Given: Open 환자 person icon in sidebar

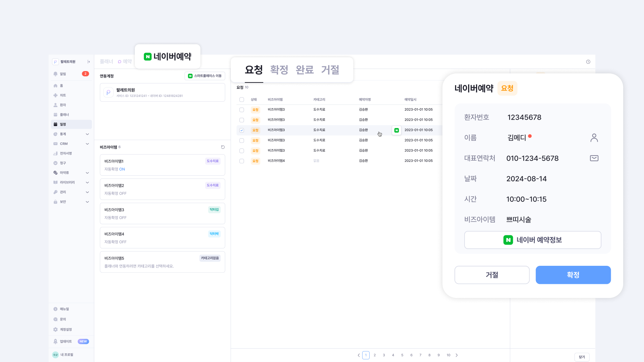Looking at the screenshot, I should 55,105.
